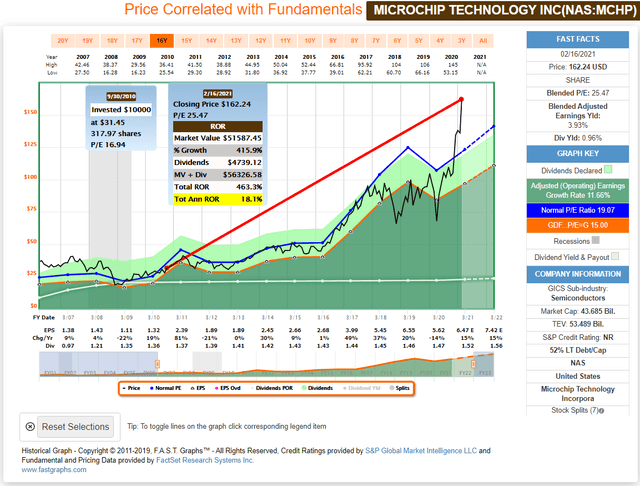Select the 17Y time range tab
640x486 pixels.
(x=137, y=41)
